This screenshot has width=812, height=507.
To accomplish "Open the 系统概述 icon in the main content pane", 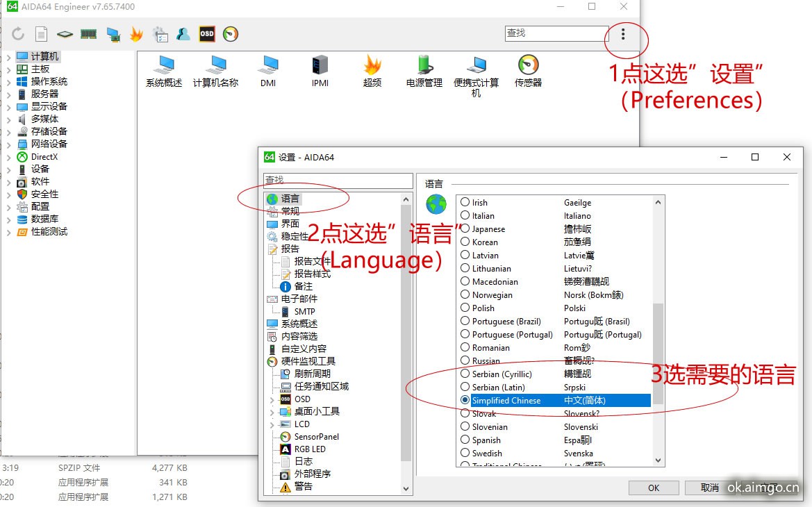I will click(x=164, y=72).
